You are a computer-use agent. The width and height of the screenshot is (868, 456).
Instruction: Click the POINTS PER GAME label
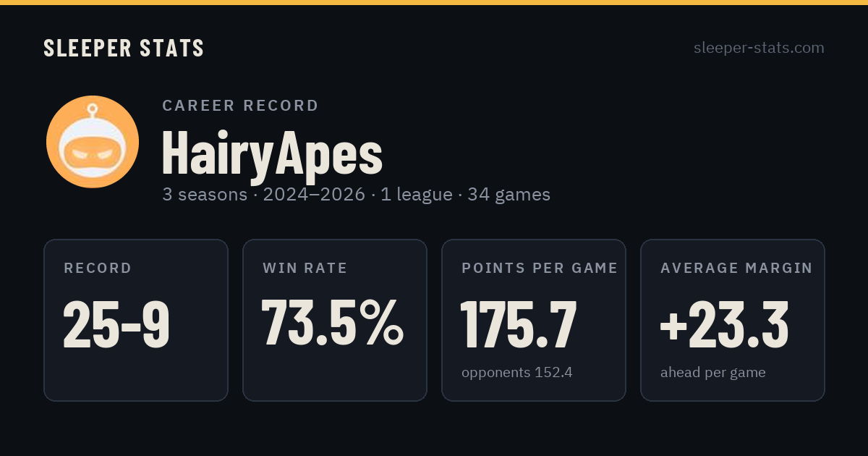pos(540,269)
